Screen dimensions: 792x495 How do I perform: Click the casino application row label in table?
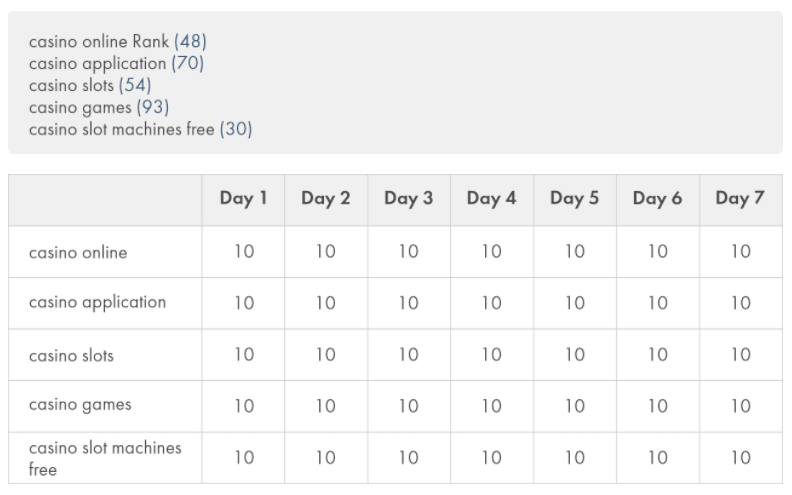(x=97, y=303)
